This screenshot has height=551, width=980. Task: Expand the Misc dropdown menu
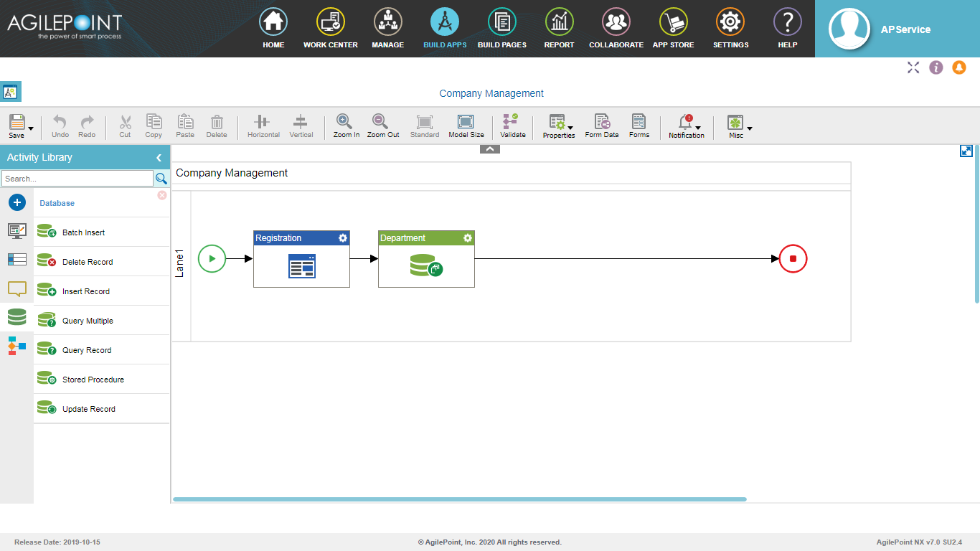coord(750,129)
